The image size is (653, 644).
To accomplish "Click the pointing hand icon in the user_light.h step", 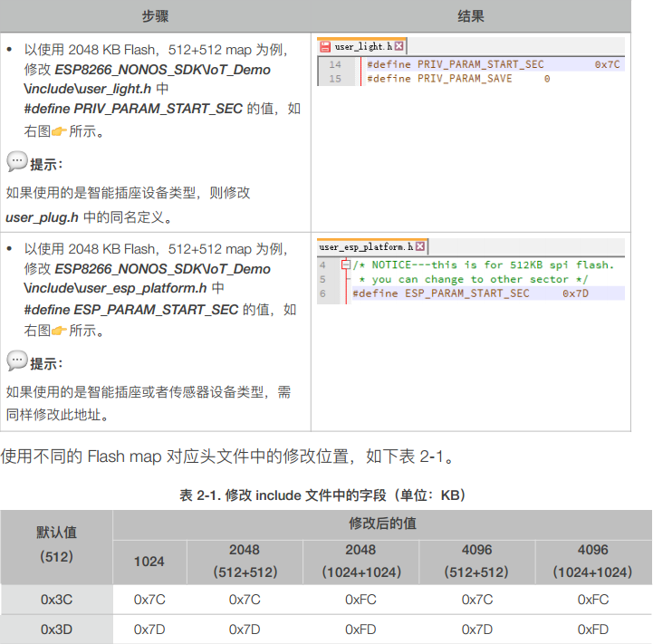I will click(59, 131).
